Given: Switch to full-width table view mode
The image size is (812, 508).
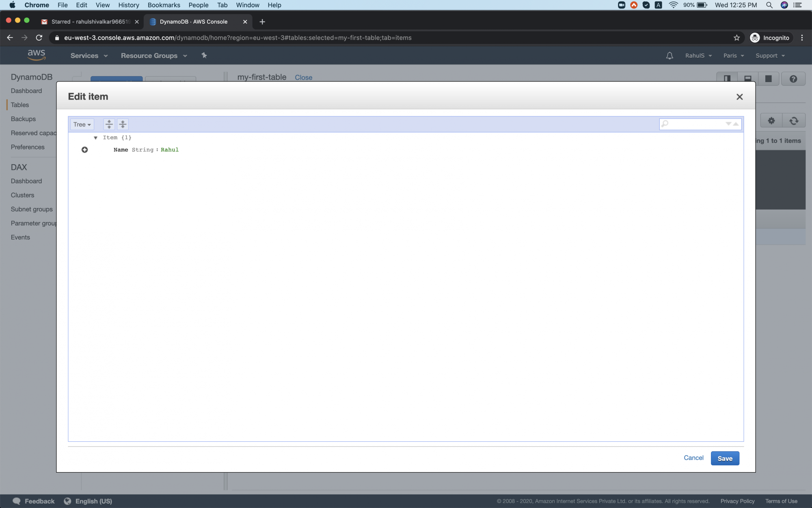Looking at the screenshot, I should pyautogui.click(x=769, y=78).
